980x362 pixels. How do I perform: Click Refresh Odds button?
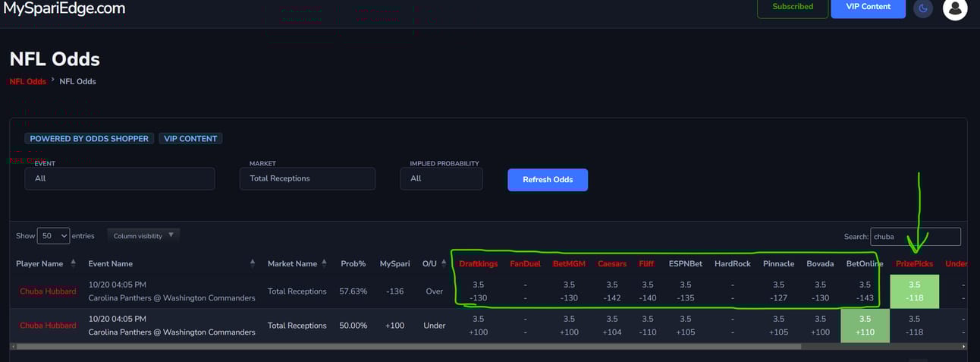pos(548,179)
